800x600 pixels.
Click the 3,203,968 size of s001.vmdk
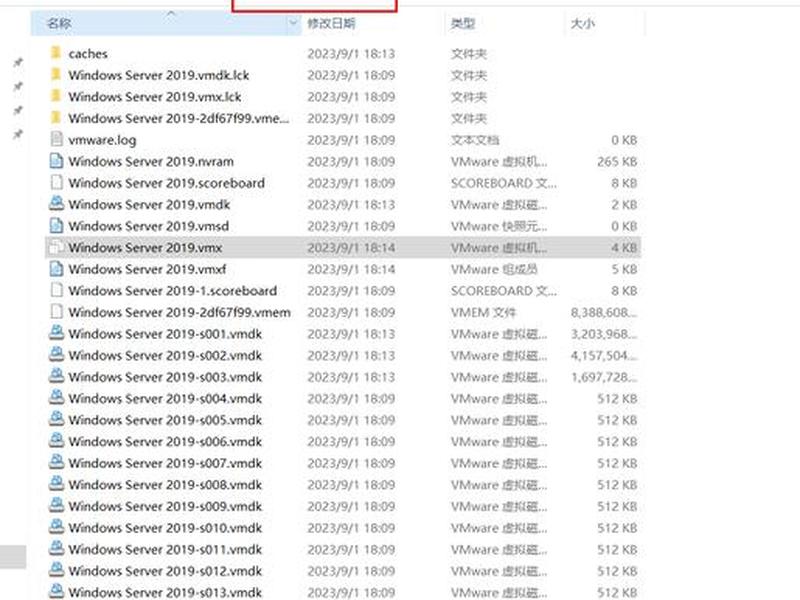click(x=604, y=334)
